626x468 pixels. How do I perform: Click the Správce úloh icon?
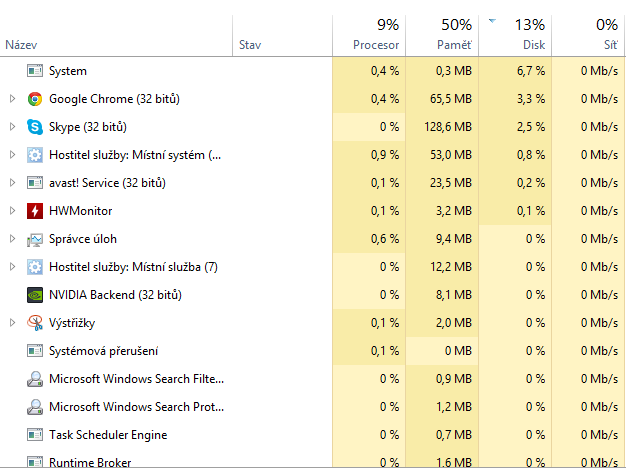[35, 239]
